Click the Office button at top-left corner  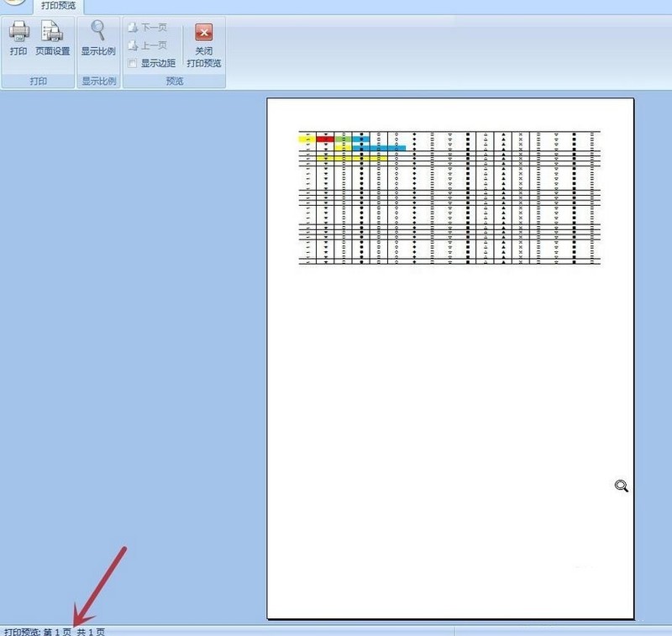click(14, 3)
